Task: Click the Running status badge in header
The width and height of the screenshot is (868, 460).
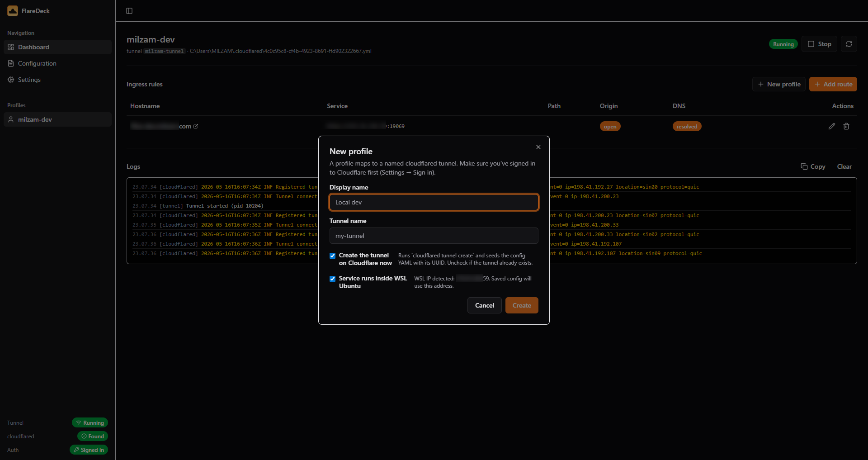Action: 783,44
